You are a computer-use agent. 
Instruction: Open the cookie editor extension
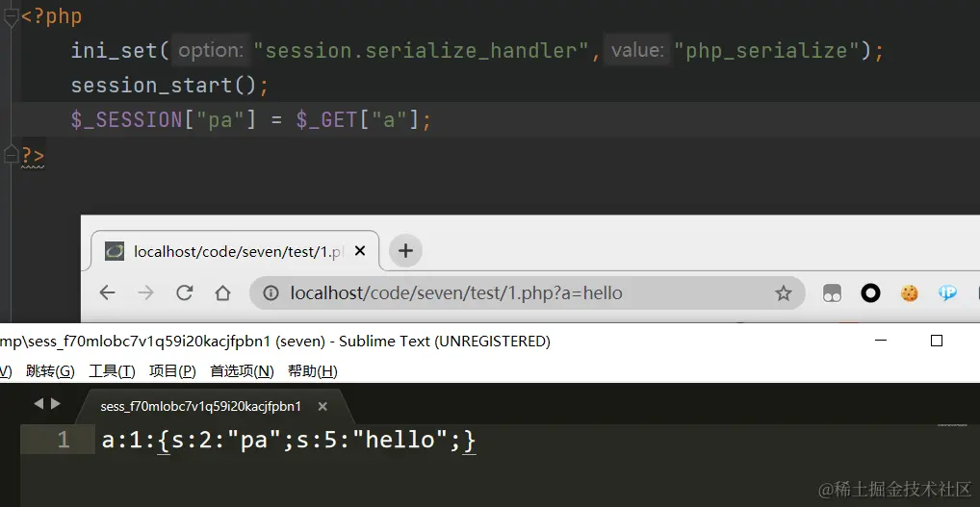tap(909, 292)
